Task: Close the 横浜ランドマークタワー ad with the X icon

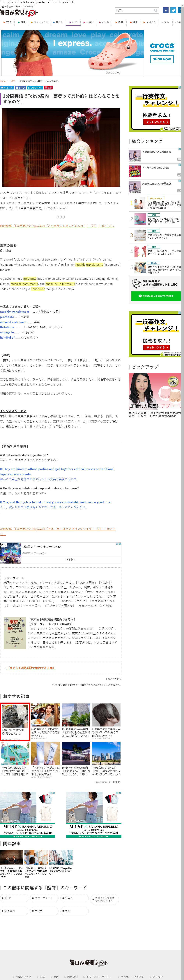Action: click(120, 544)
